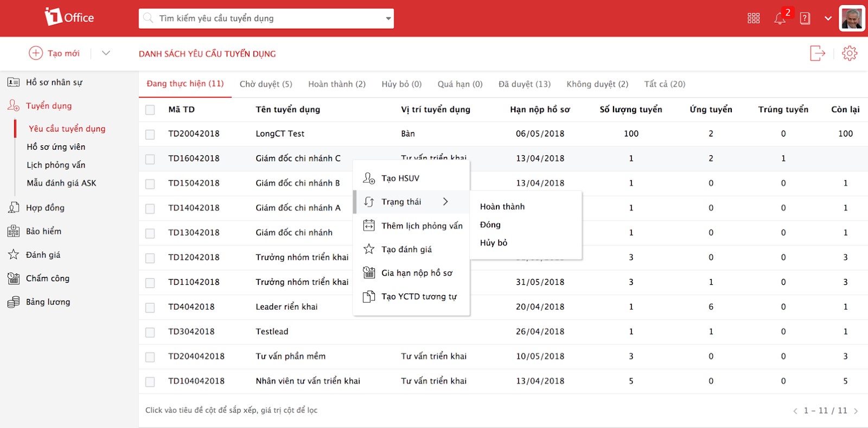Check the box for row TD20042018
868x428 pixels.
[x=150, y=135]
